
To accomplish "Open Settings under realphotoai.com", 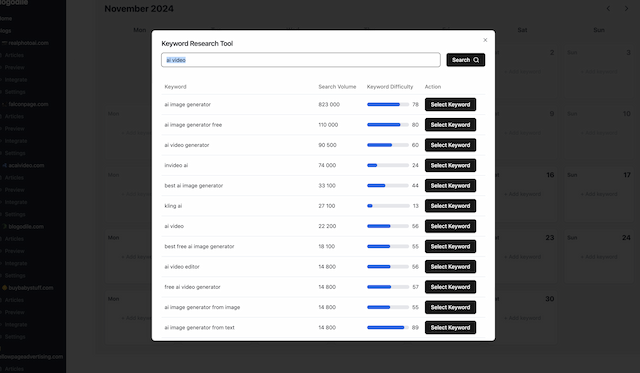I will 15,92.
